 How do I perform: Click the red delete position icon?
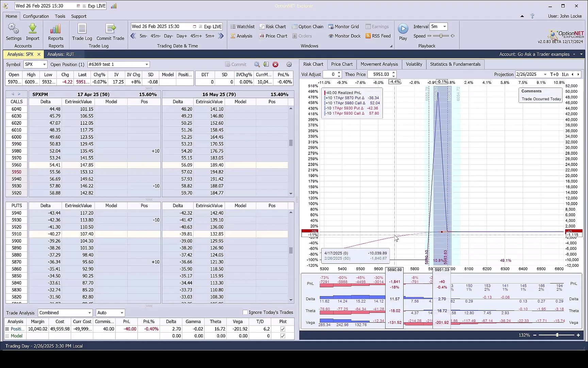[x=276, y=64]
